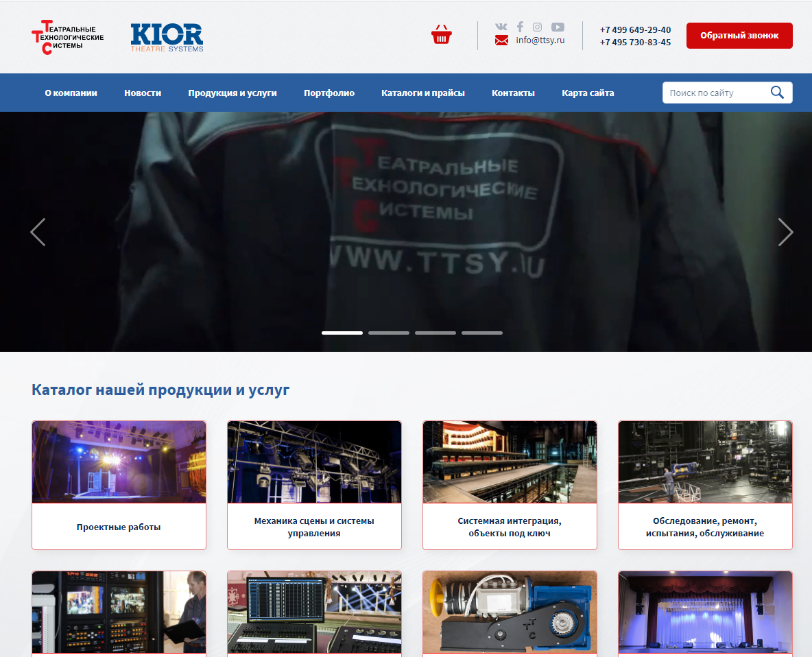This screenshot has height=657, width=812.
Task: Click the red envelope email icon
Action: [x=501, y=40]
